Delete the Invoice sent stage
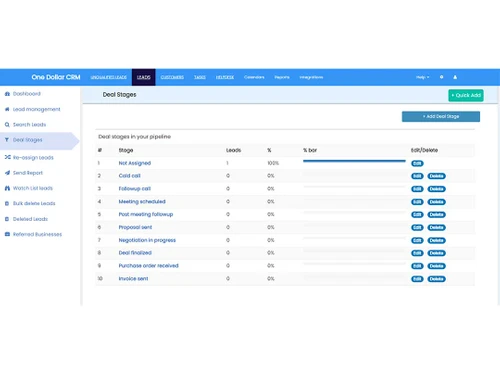The image size is (500, 375). 436,279
